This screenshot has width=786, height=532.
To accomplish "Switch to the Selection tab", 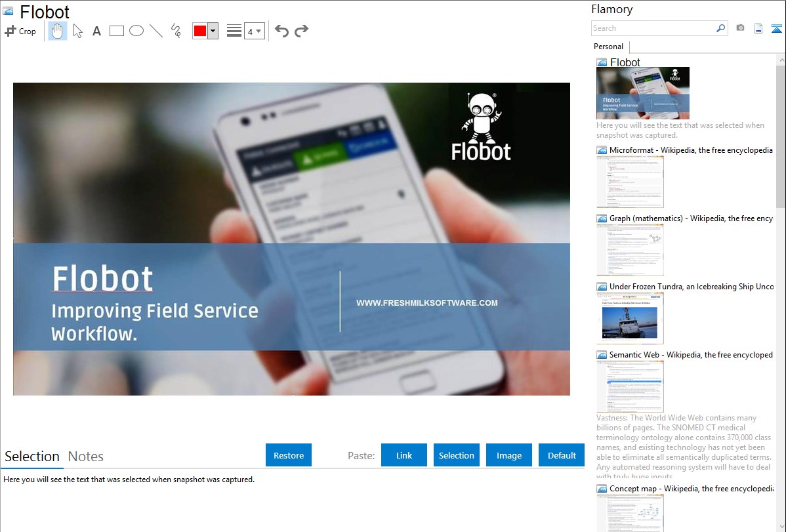I will point(32,457).
